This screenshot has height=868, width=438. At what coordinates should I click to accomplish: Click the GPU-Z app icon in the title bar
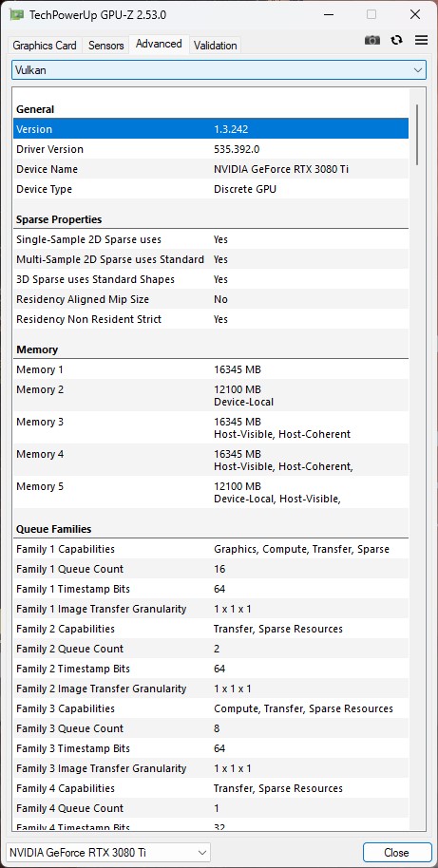[x=16, y=14]
